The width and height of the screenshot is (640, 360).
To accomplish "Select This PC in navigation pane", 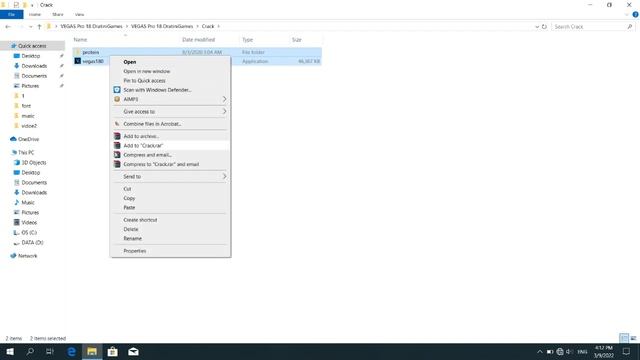I will point(26,152).
